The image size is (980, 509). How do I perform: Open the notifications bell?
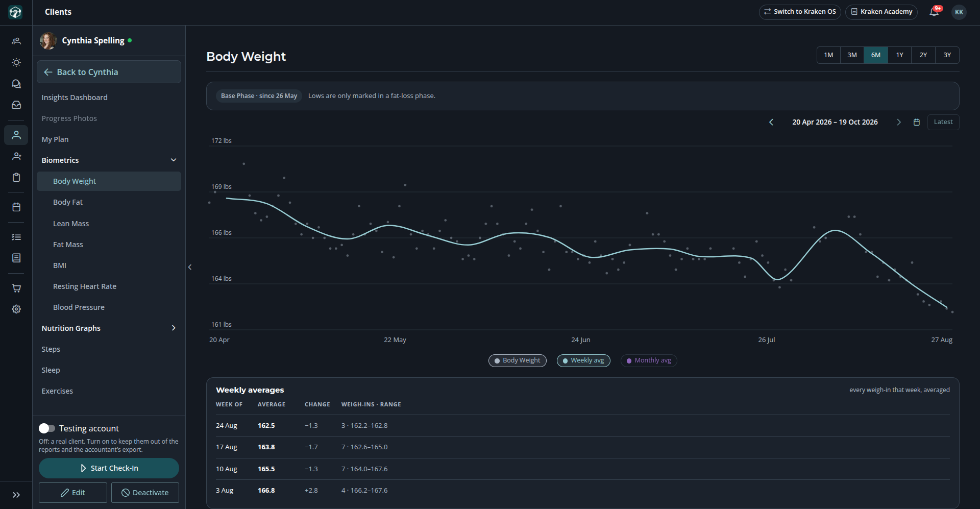[934, 12]
